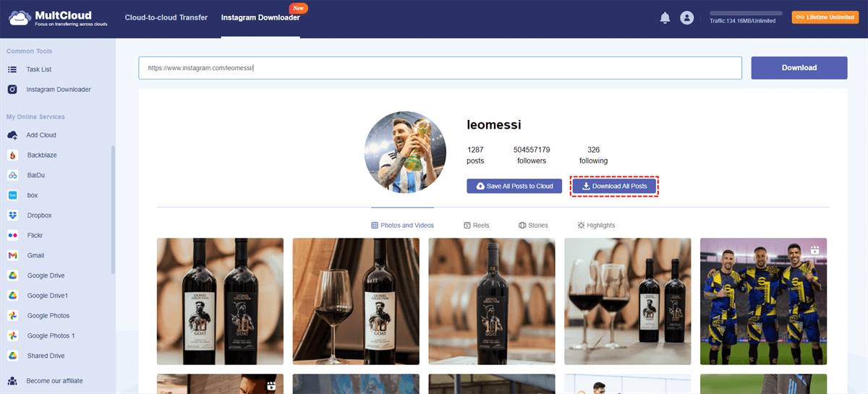Image resolution: width=868 pixels, height=394 pixels.
Task: Select the Google Photos 1 icon
Action: (12, 336)
